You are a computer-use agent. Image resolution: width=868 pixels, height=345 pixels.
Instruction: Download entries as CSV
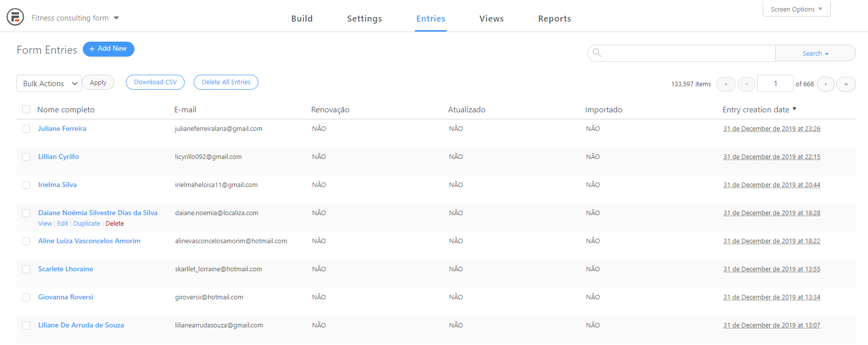(155, 82)
